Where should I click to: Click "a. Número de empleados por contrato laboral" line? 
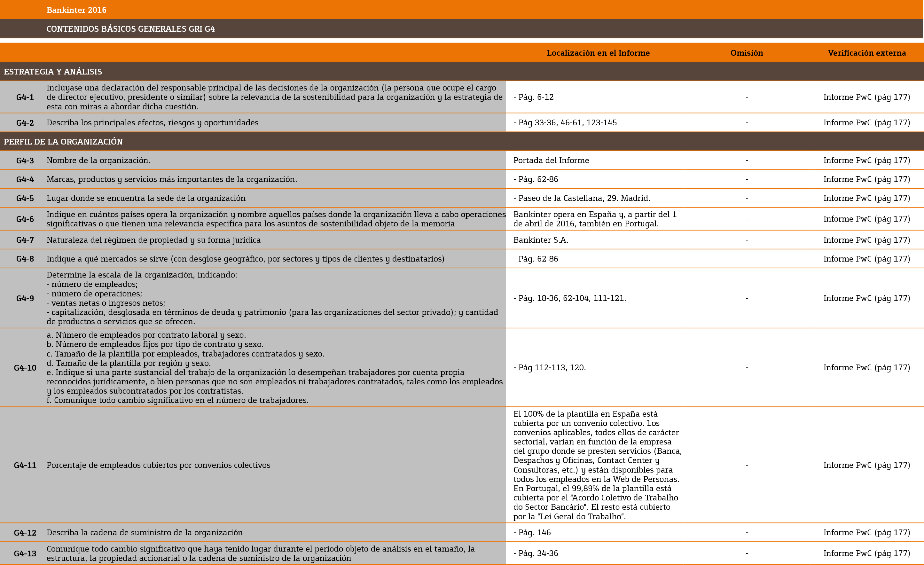(146, 335)
